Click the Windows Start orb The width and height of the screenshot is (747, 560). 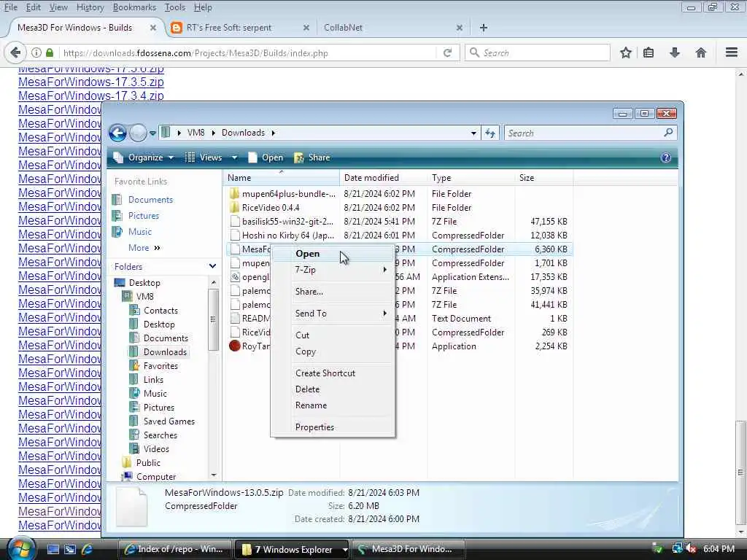coord(20,548)
